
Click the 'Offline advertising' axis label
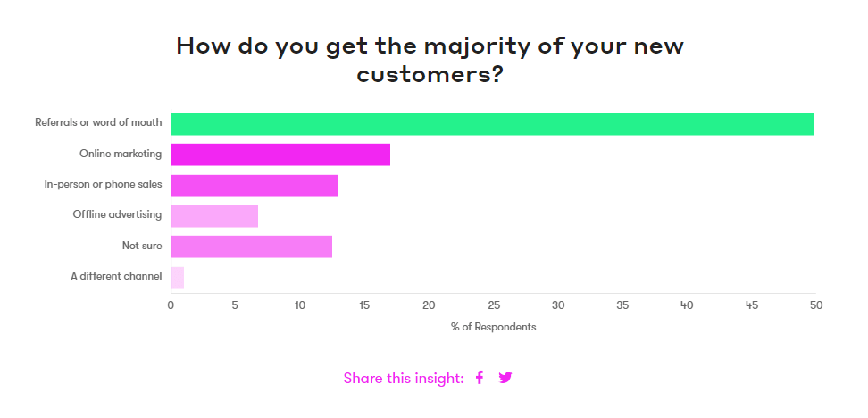[117, 214]
